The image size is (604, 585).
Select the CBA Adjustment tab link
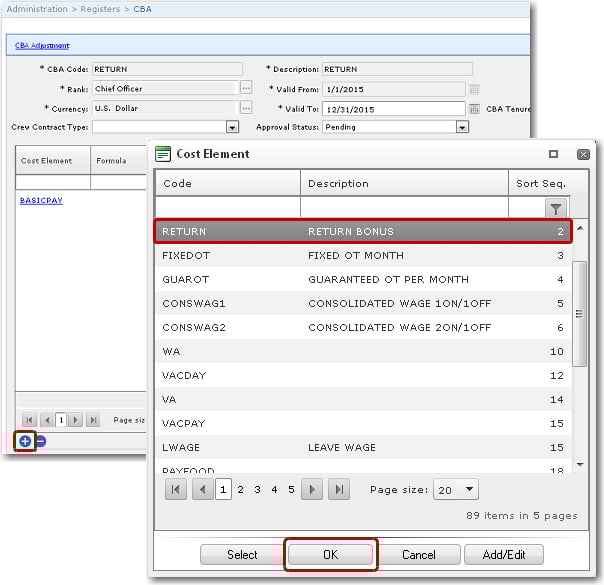coord(42,45)
